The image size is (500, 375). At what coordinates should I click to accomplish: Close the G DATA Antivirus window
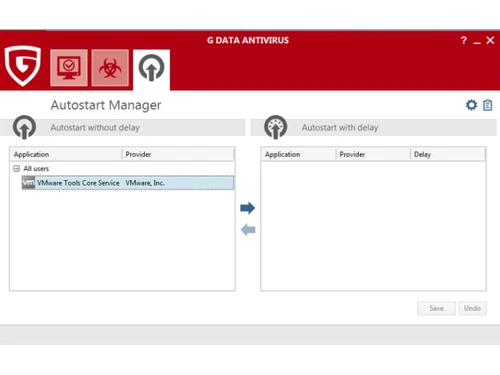click(490, 40)
